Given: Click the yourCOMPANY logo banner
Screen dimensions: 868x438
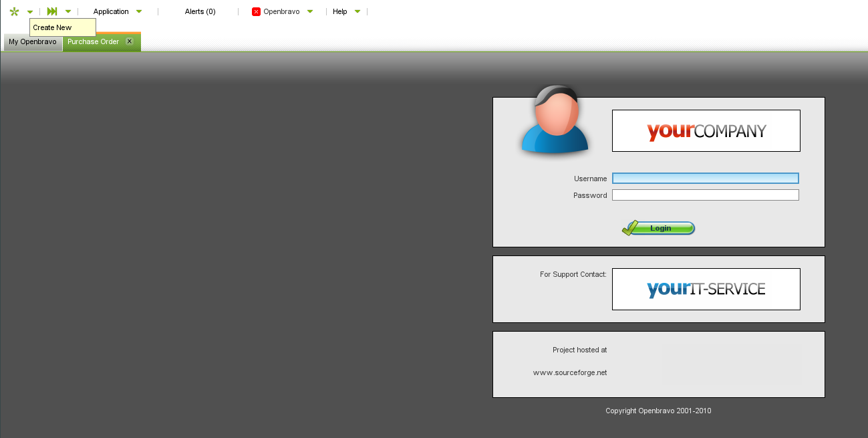Looking at the screenshot, I should click(706, 131).
